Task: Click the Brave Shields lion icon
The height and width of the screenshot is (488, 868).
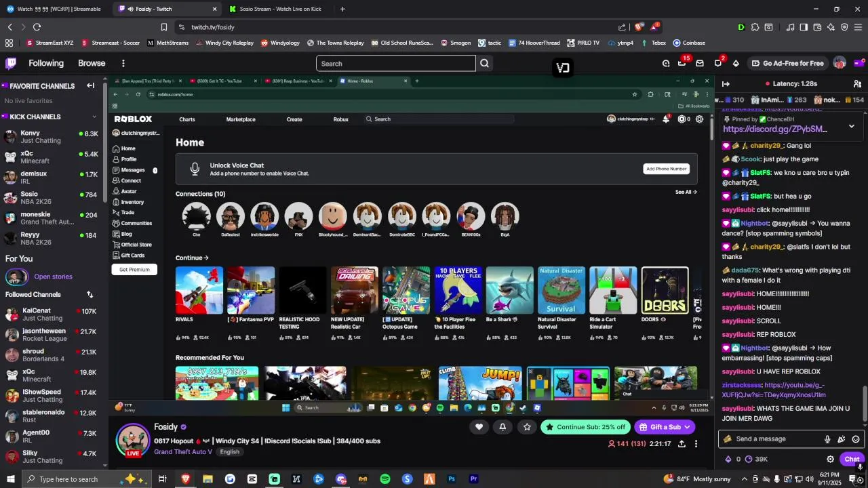Action: click(x=638, y=27)
